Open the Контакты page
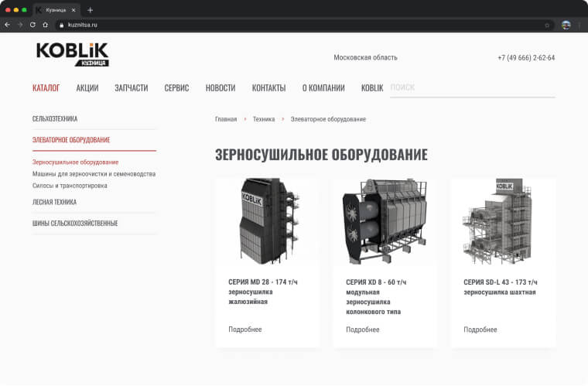Image resolution: width=588 pixels, height=386 pixels. pyautogui.click(x=269, y=88)
